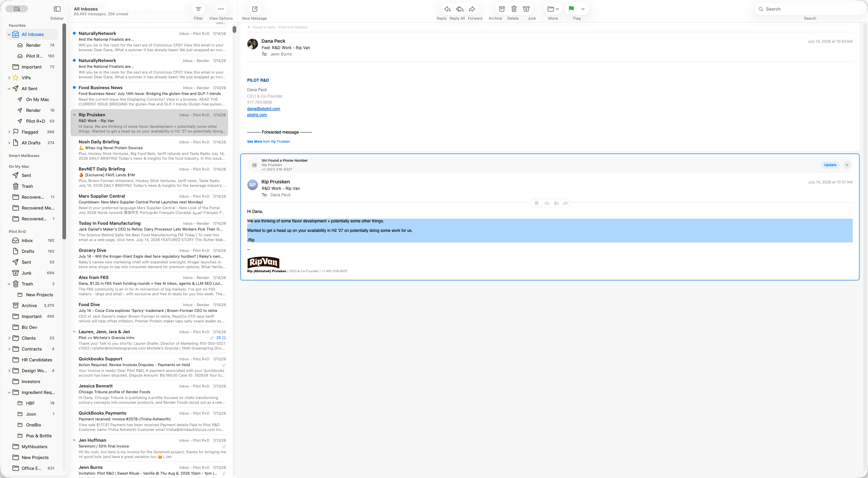Image resolution: width=868 pixels, height=478 pixels.
Task: Open the Biz Dev folder
Action: pyautogui.click(x=33, y=327)
